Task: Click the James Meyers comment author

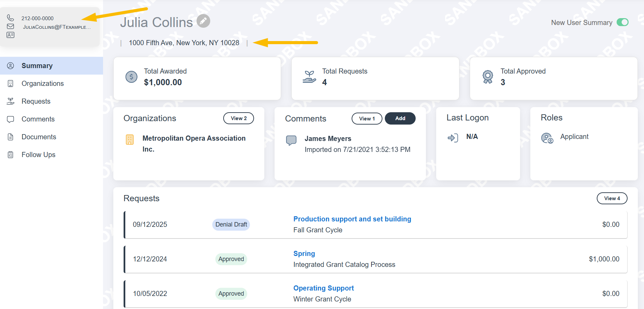Action: pyautogui.click(x=328, y=139)
